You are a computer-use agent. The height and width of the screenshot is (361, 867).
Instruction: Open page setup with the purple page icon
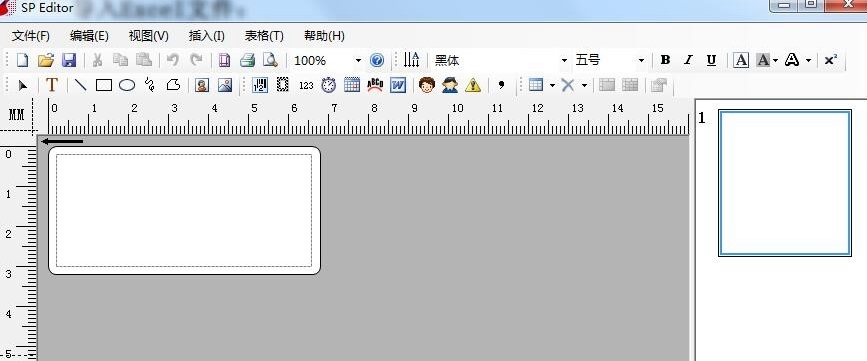(x=224, y=60)
